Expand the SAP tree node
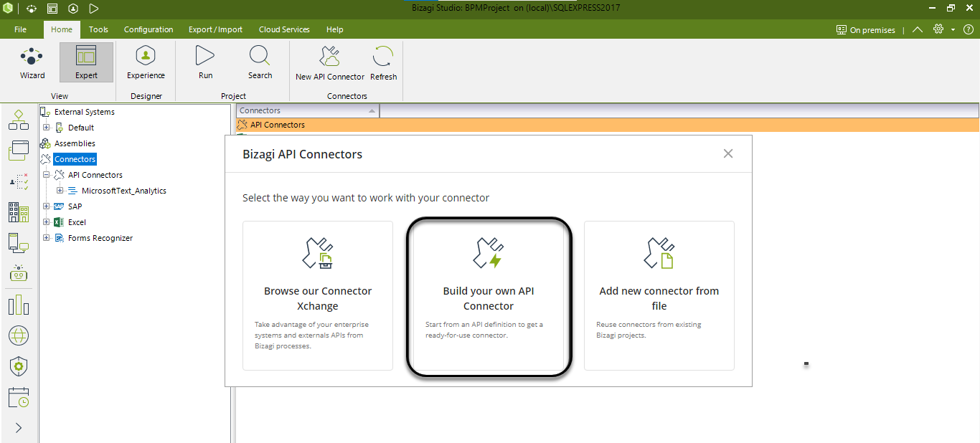This screenshot has width=980, height=443. pyautogui.click(x=46, y=206)
